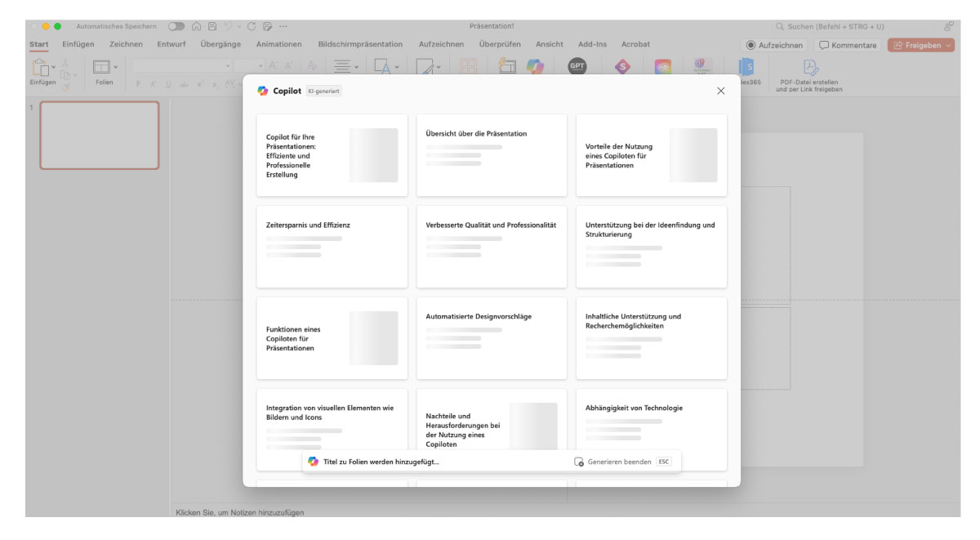Select the Verbesserte Qualität und Professionalität card

(492, 247)
